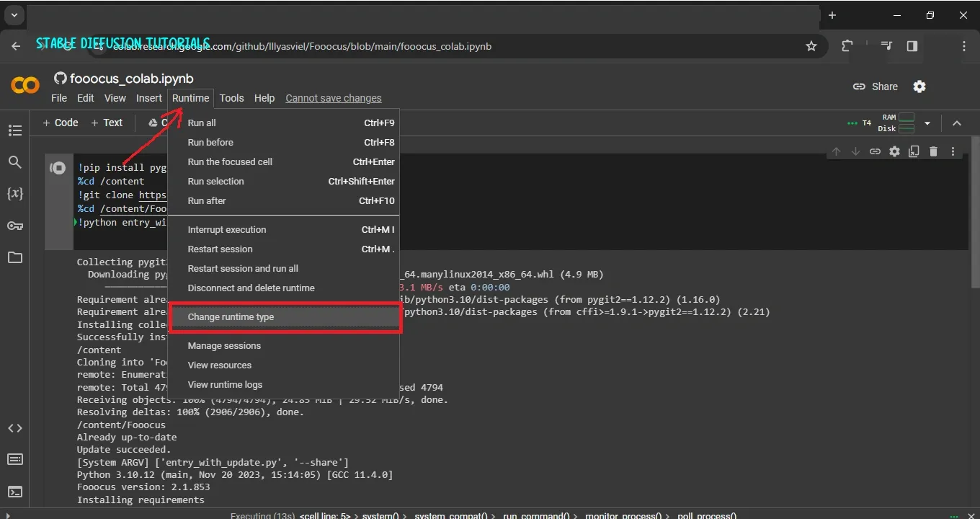This screenshot has height=519, width=980.
Task: Open the Table of contents sidebar panel
Action: (15, 130)
